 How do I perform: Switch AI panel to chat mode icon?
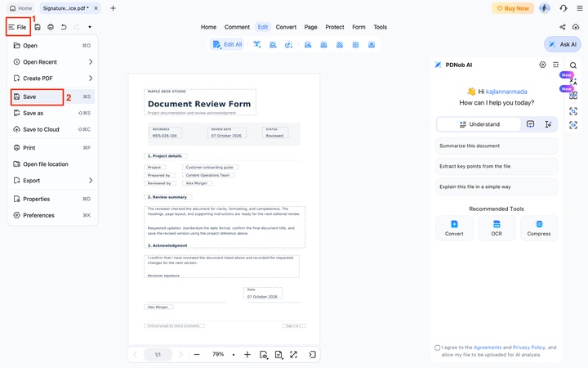click(x=530, y=124)
